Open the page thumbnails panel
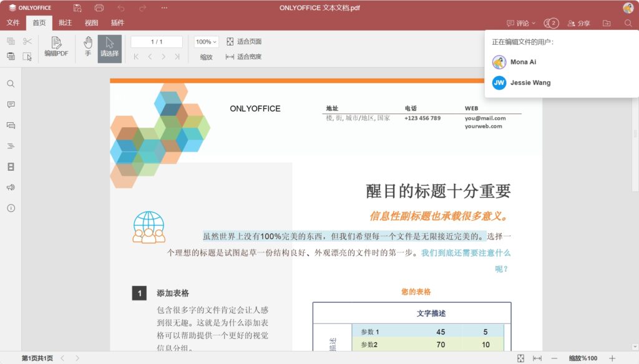639x364 pixels. click(x=11, y=166)
